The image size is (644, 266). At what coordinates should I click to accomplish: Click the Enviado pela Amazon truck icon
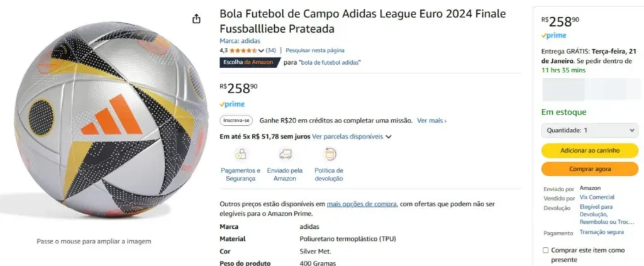pyautogui.click(x=285, y=154)
